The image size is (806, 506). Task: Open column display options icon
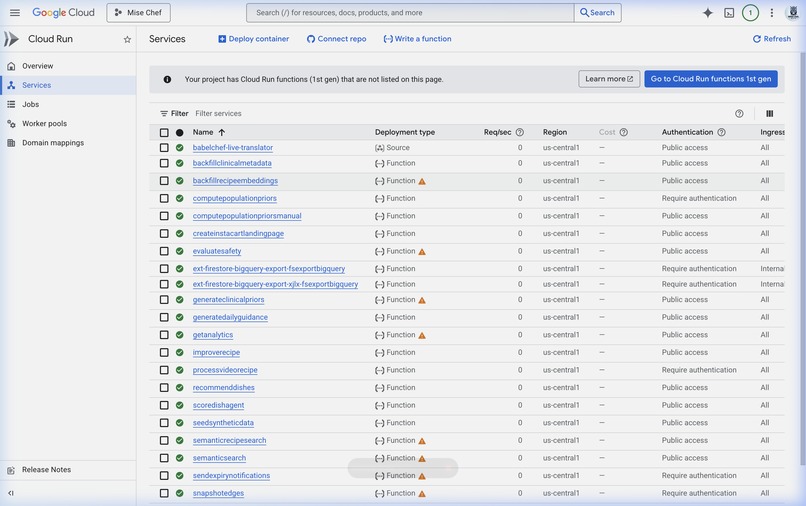[x=770, y=114]
